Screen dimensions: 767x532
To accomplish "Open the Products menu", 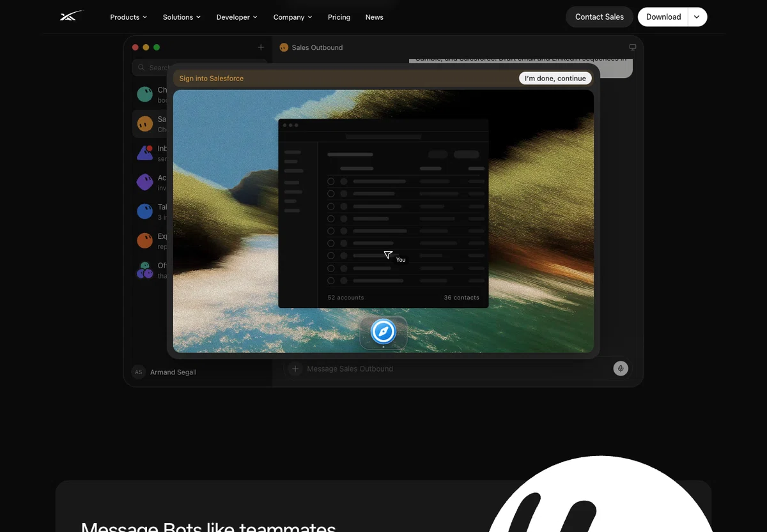I will click(x=128, y=17).
